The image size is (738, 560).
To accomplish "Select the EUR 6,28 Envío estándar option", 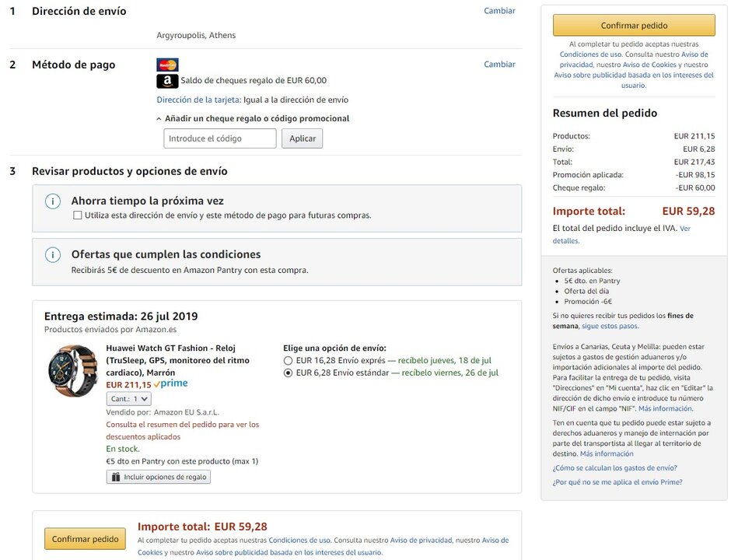I will click(x=288, y=373).
